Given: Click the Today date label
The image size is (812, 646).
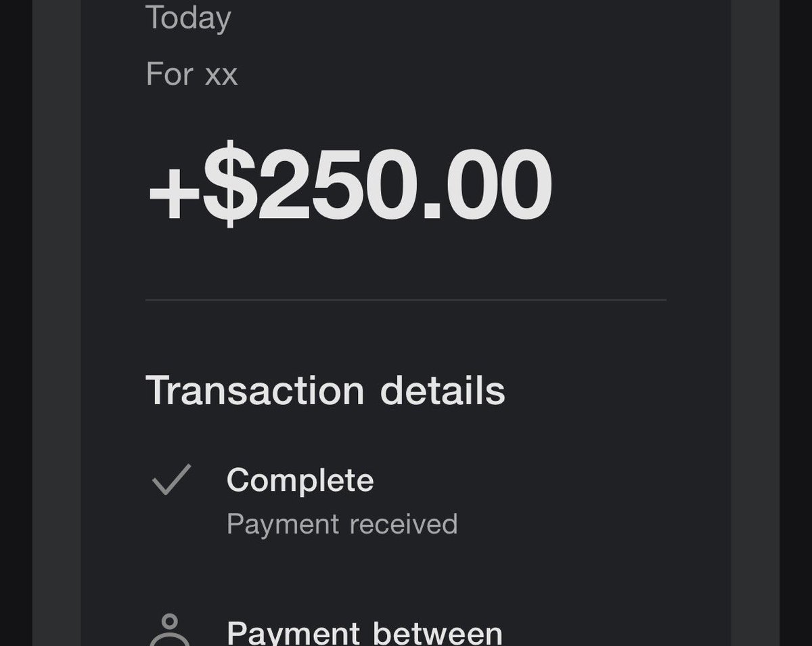Looking at the screenshot, I should 188,18.
